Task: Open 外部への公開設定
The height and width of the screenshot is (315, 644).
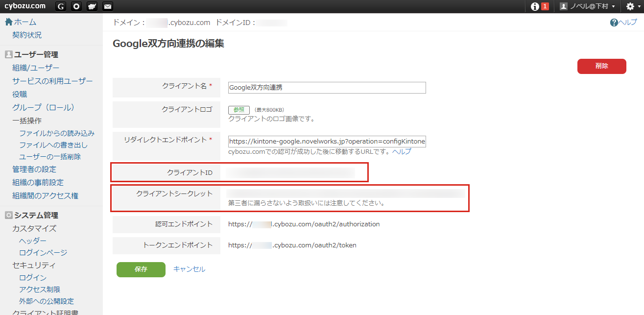Action: [47, 301]
